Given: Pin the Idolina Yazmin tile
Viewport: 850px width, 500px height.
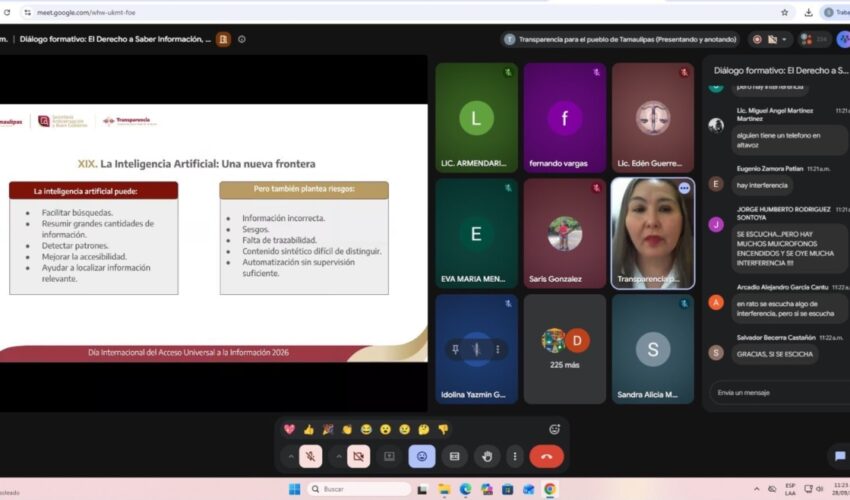Looking at the screenshot, I should coord(455,350).
